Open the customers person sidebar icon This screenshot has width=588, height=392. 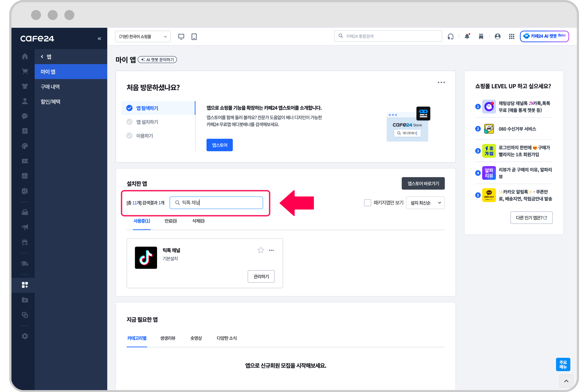[x=25, y=101]
